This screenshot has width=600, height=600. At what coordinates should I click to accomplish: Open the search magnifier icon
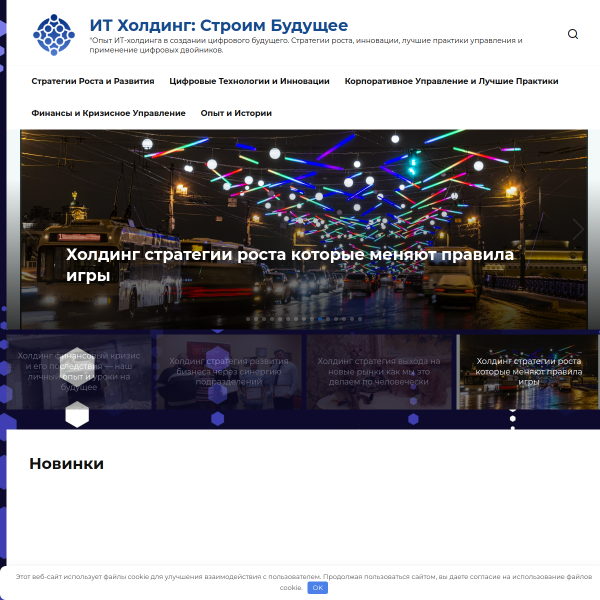572,34
